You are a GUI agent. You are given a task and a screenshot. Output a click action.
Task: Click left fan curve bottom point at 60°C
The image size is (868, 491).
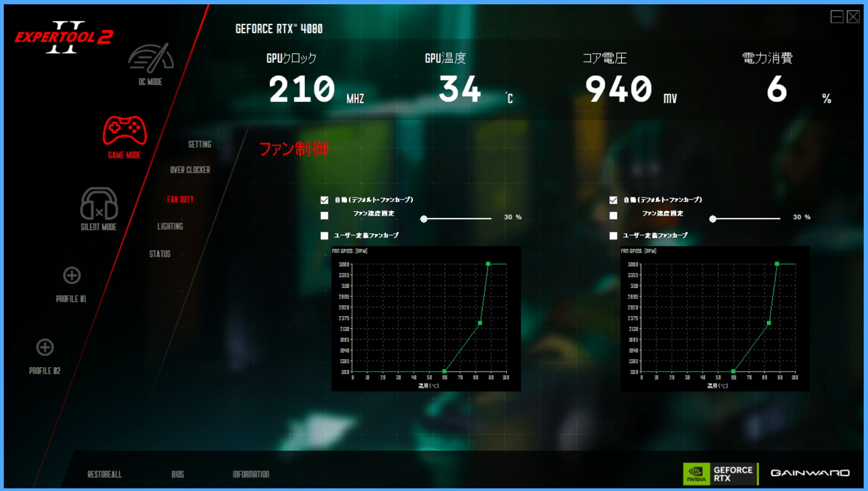(x=444, y=372)
